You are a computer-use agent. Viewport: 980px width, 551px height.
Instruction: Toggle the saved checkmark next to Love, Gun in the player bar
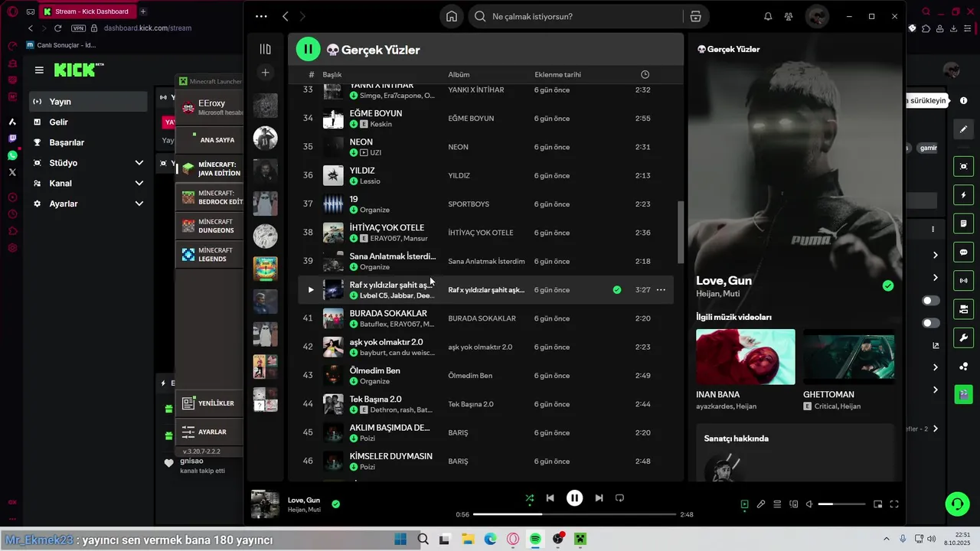(x=336, y=504)
